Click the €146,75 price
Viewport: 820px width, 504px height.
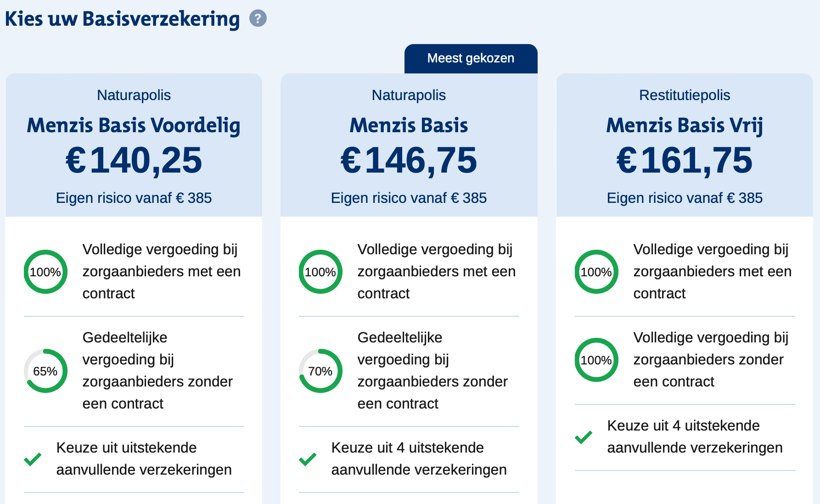(x=409, y=160)
